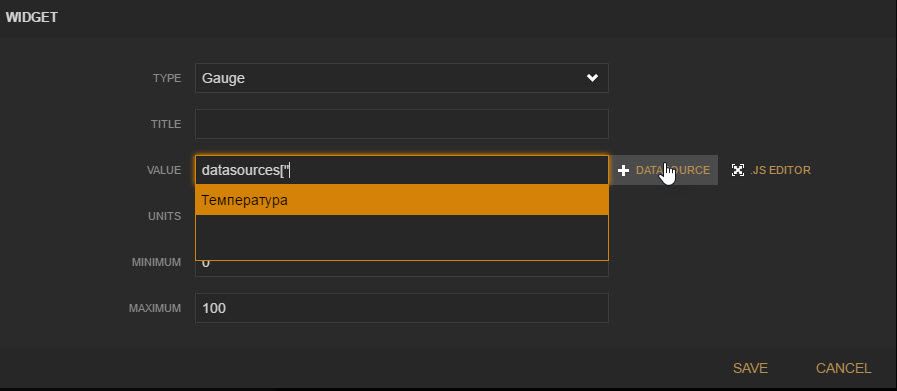The image size is (897, 391).
Task: Click the empty area of the suggestion list
Action: tap(402, 237)
